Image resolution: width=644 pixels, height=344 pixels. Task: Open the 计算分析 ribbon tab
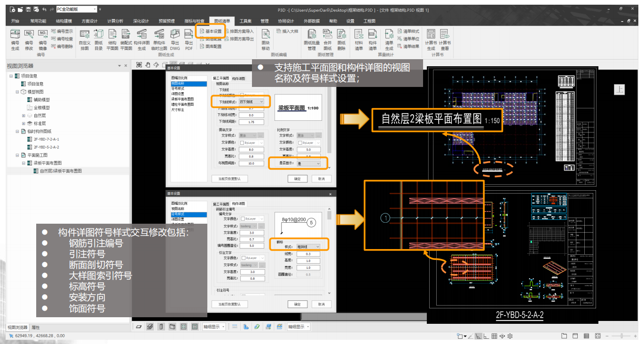coord(115,21)
